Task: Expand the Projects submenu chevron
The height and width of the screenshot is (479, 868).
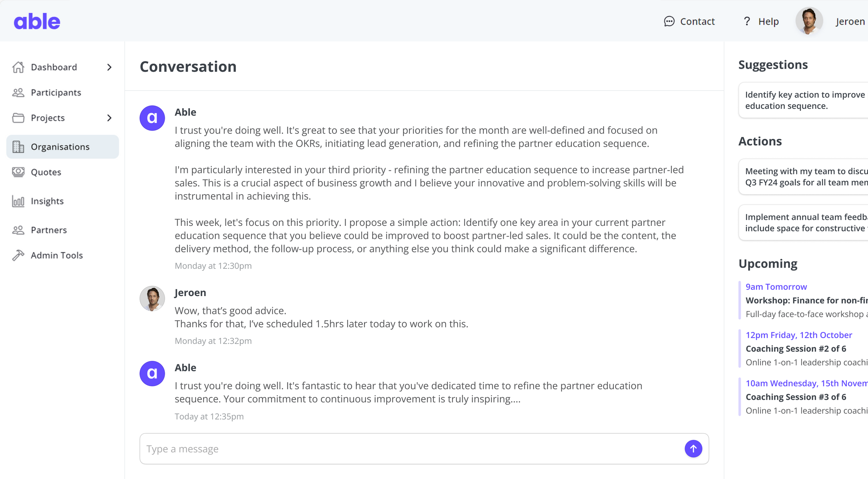Action: point(109,118)
